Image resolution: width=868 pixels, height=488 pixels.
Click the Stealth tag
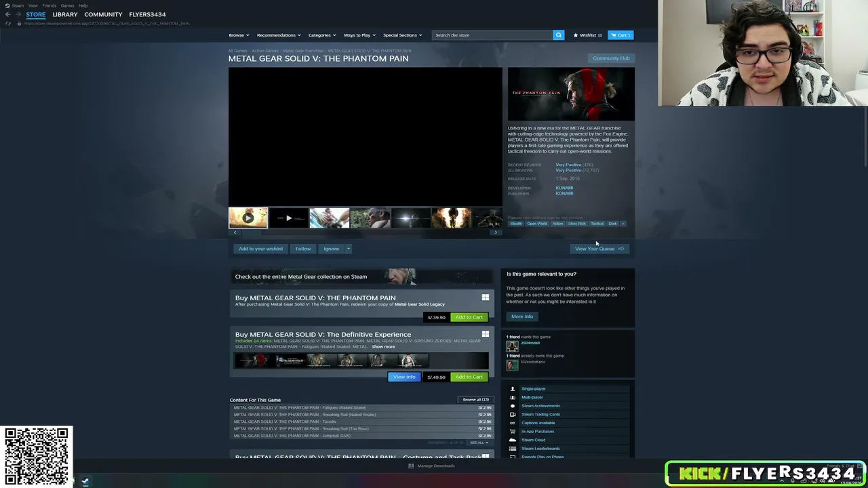click(516, 224)
